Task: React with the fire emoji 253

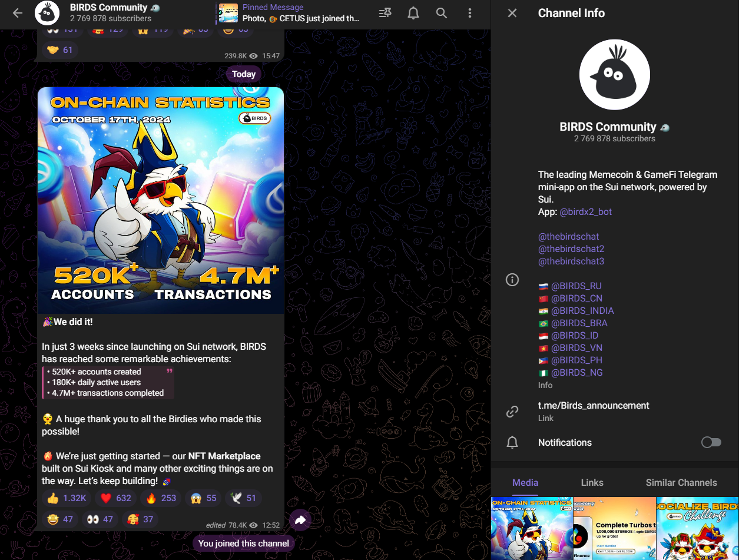Action: (161, 498)
